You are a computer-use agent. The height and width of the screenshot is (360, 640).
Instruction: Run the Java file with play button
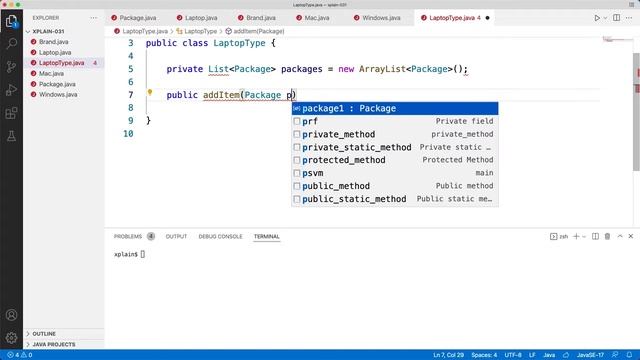click(x=597, y=18)
